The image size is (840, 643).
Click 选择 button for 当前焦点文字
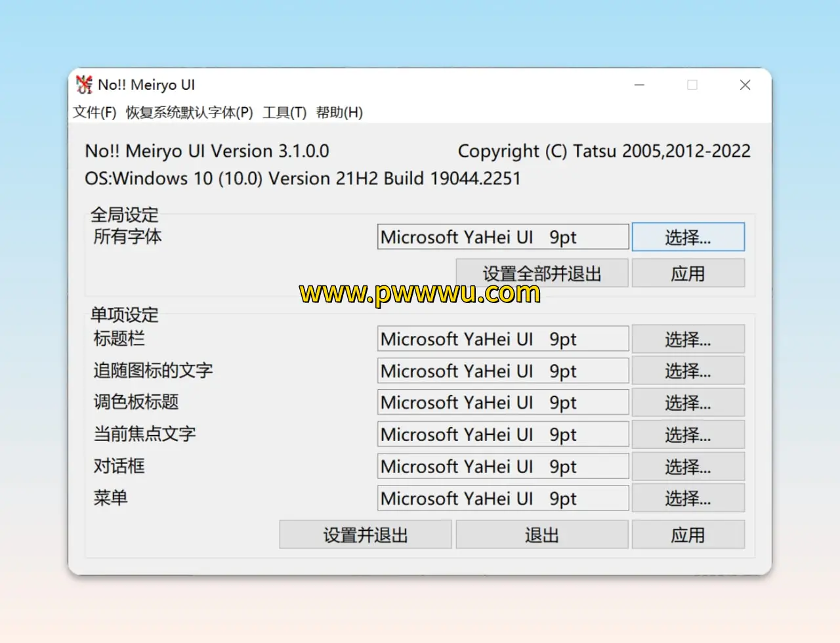pyautogui.click(x=688, y=434)
